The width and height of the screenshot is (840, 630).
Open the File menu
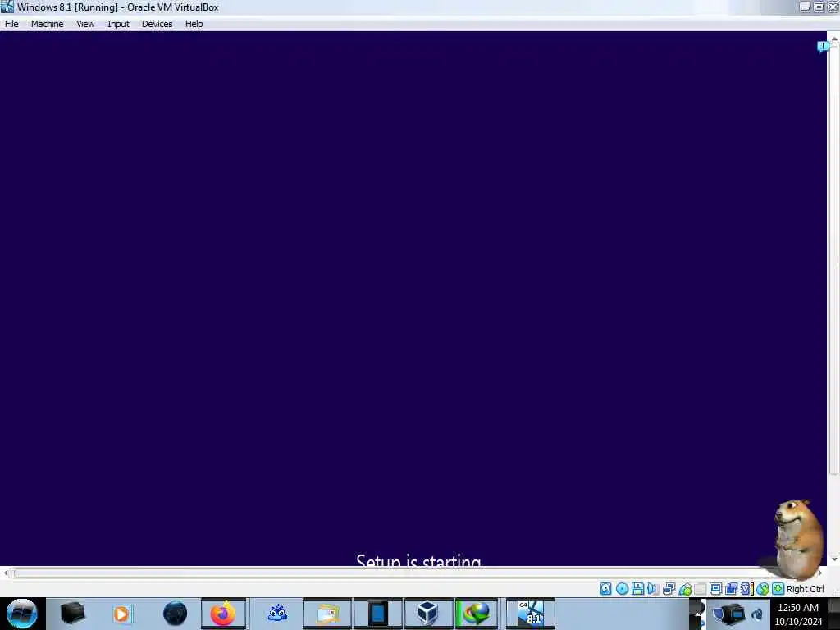[11, 24]
